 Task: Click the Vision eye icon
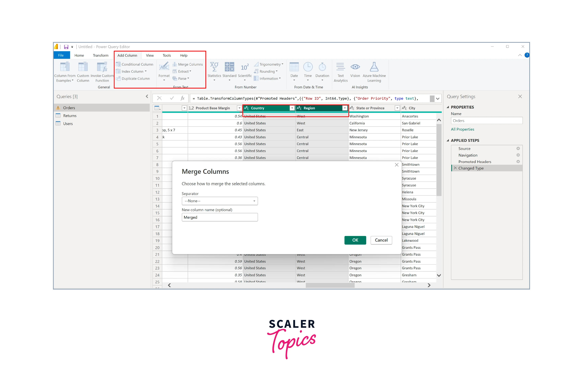coord(355,67)
